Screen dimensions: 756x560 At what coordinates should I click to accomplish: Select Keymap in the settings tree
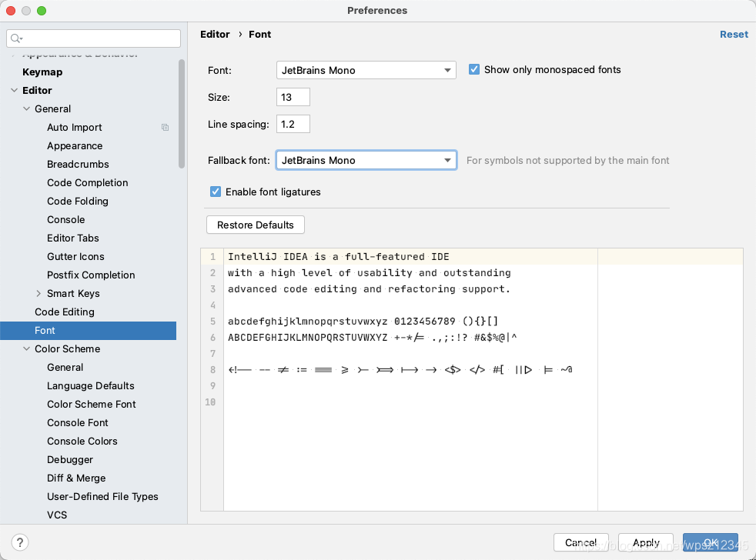coord(42,72)
